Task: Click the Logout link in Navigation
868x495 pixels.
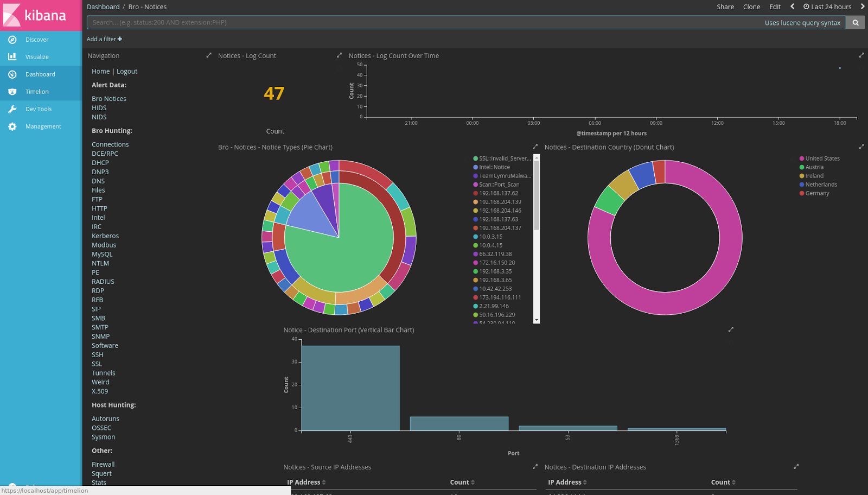Action: (x=127, y=71)
